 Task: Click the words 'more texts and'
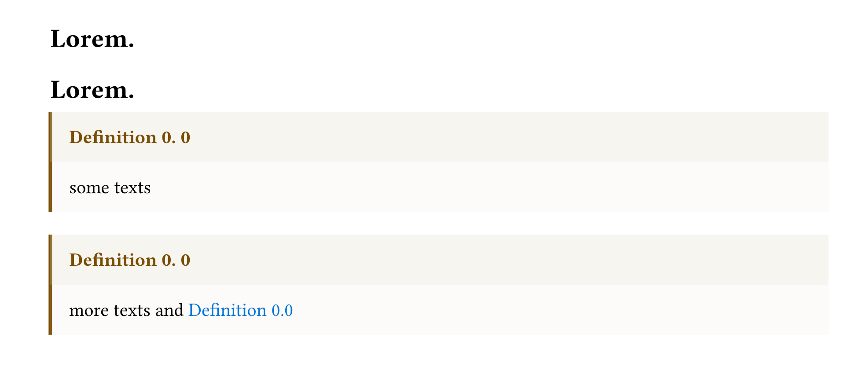coord(126,310)
